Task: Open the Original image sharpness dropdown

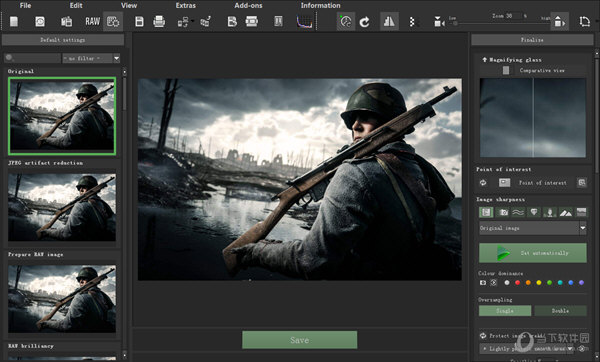Action: (x=533, y=228)
